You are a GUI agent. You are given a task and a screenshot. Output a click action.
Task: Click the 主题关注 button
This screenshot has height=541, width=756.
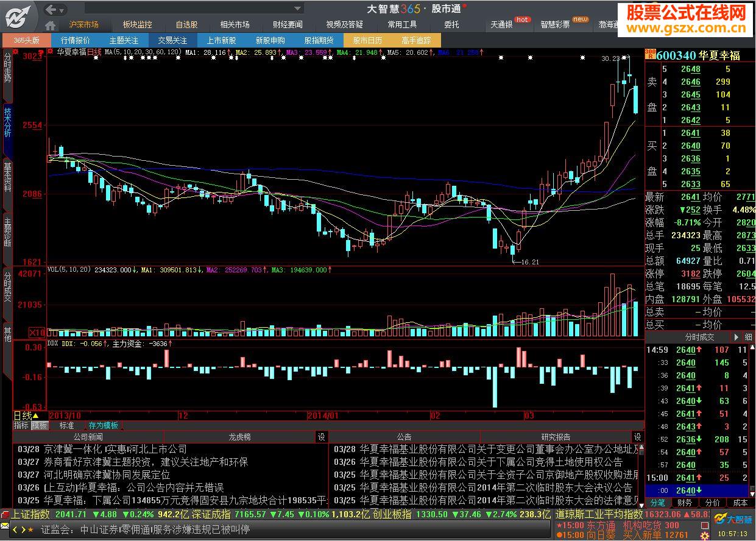point(124,41)
